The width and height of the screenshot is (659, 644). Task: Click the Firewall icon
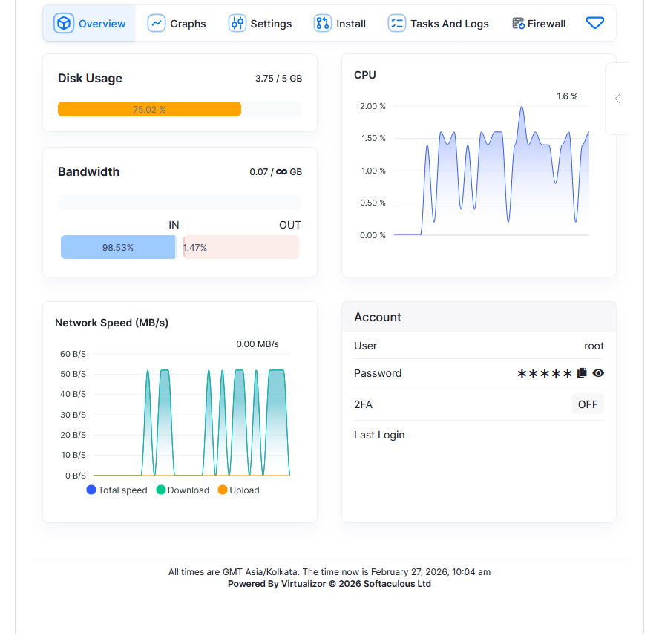(518, 24)
